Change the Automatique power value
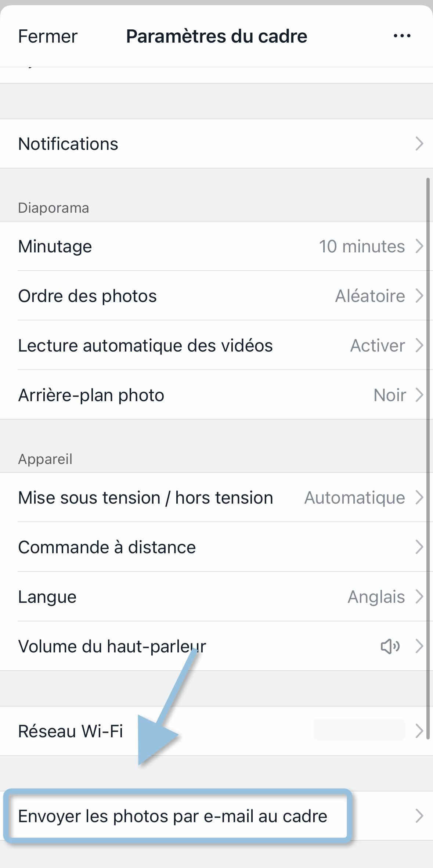This screenshot has width=433, height=868. coord(354,498)
